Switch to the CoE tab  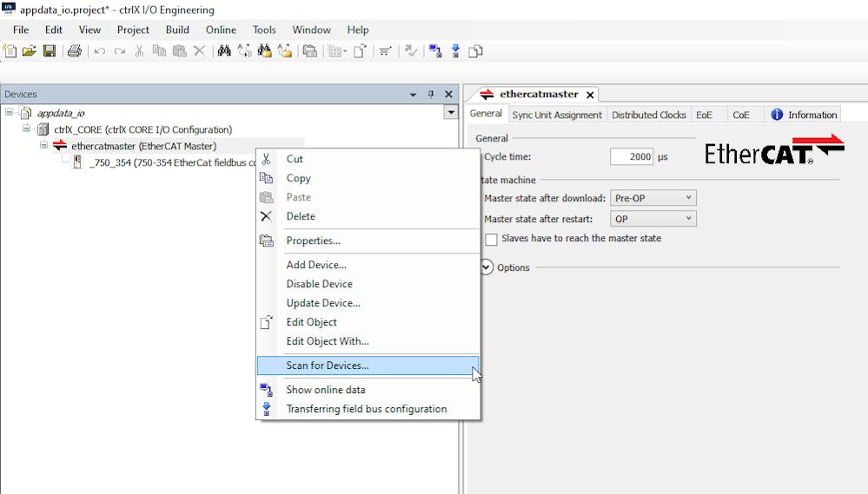tap(740, 115)
